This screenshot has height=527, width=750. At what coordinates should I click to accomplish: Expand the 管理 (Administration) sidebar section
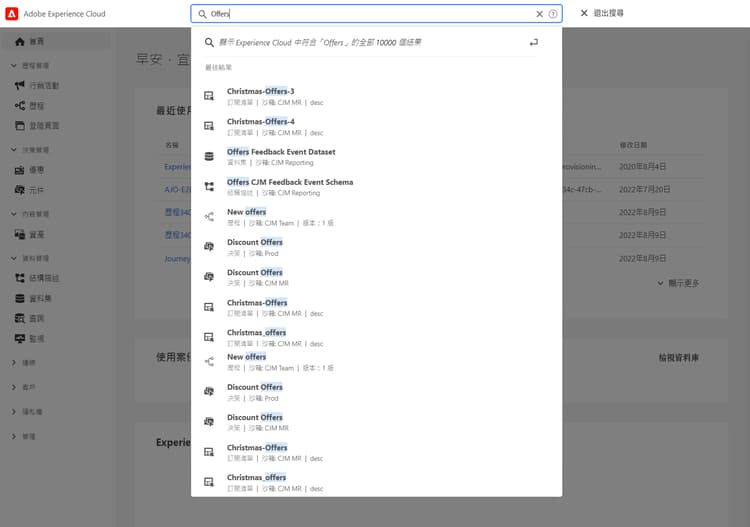pos(13,436)
